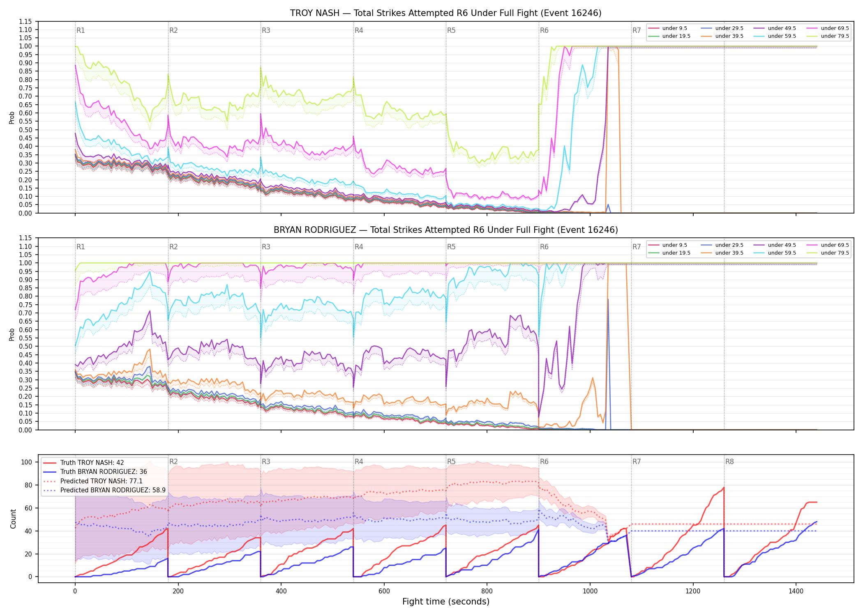Image resolution: width=863 pixels, height=616 pixels.
Task: Click the R5 round marker in Bryan Rodriguez chart
Action: tap(451, 247)
